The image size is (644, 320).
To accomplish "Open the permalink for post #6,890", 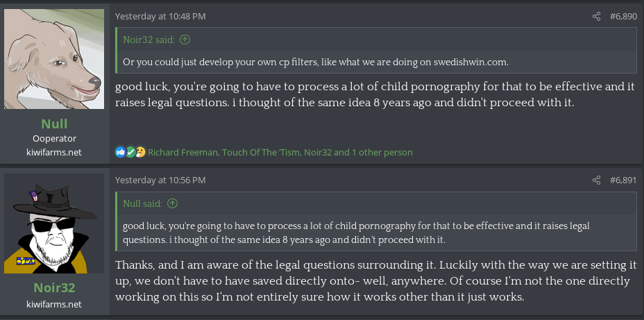I will tap(622, 16).
